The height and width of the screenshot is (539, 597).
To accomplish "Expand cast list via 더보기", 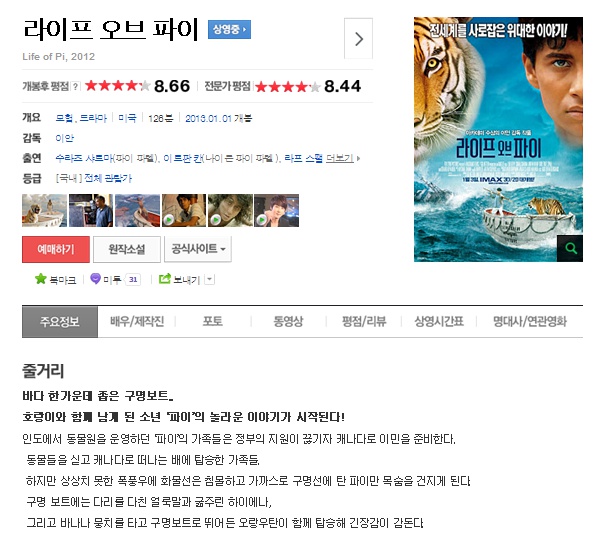I will 342,158.
